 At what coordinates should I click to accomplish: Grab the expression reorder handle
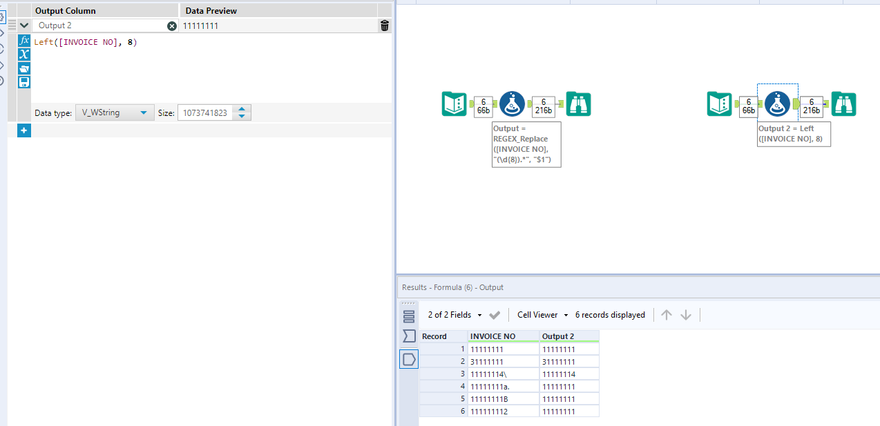[x=12, y=25]
